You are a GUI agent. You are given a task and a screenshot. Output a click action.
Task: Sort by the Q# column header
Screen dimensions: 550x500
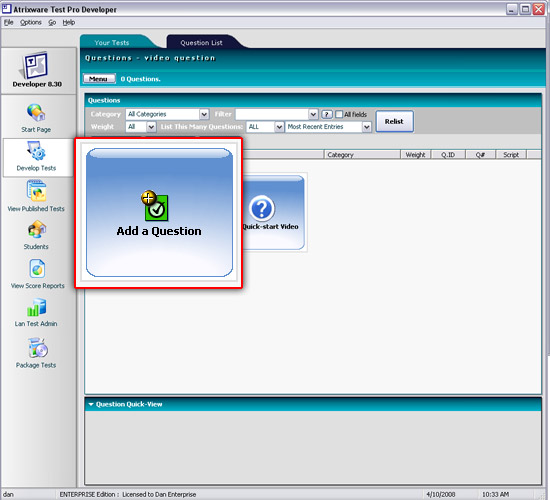[480, 155]
